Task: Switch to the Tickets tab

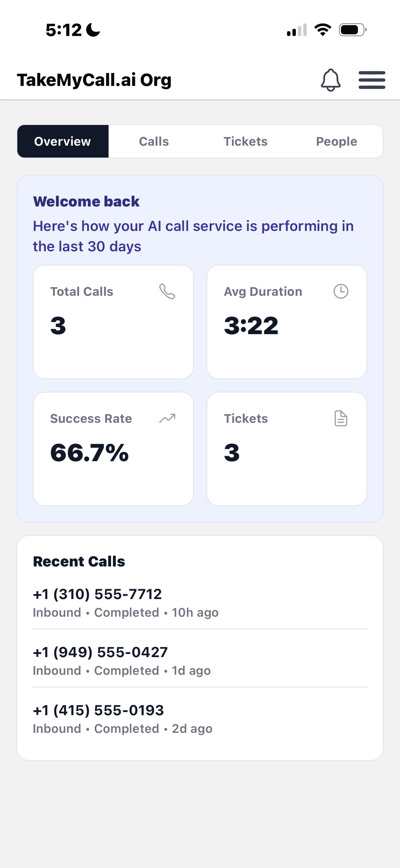Action: click(245, 141)
